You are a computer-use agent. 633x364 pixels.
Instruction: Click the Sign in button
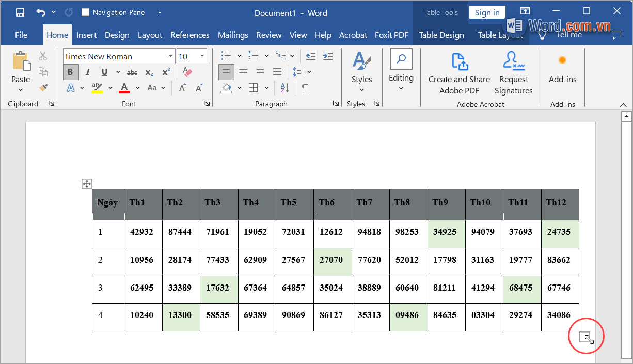[487, 13]
